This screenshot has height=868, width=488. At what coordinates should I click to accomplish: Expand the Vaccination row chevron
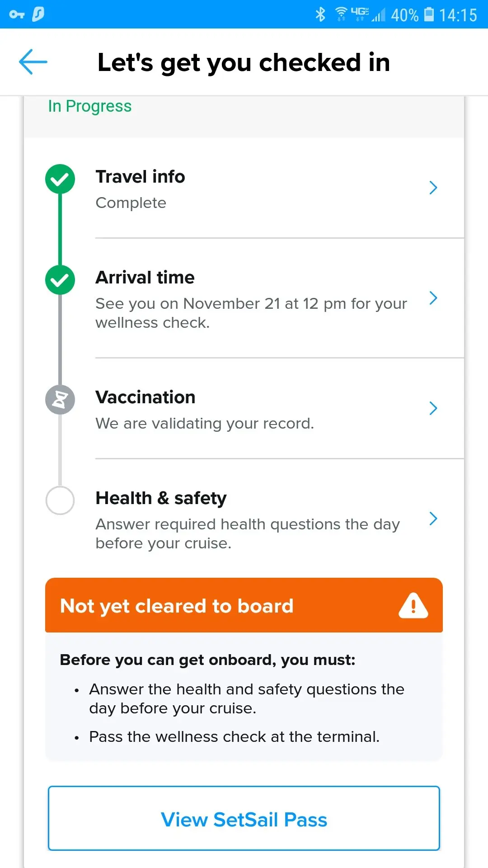[433, 408]
